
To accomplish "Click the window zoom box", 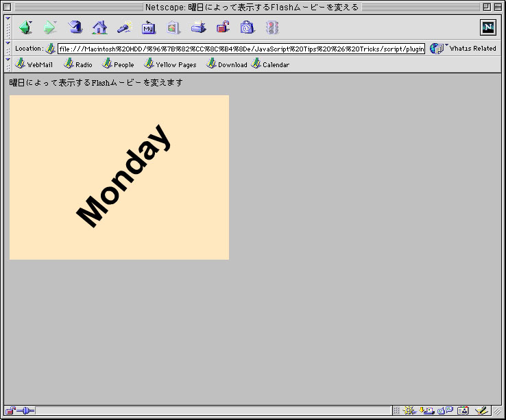I will pos(487,7).
